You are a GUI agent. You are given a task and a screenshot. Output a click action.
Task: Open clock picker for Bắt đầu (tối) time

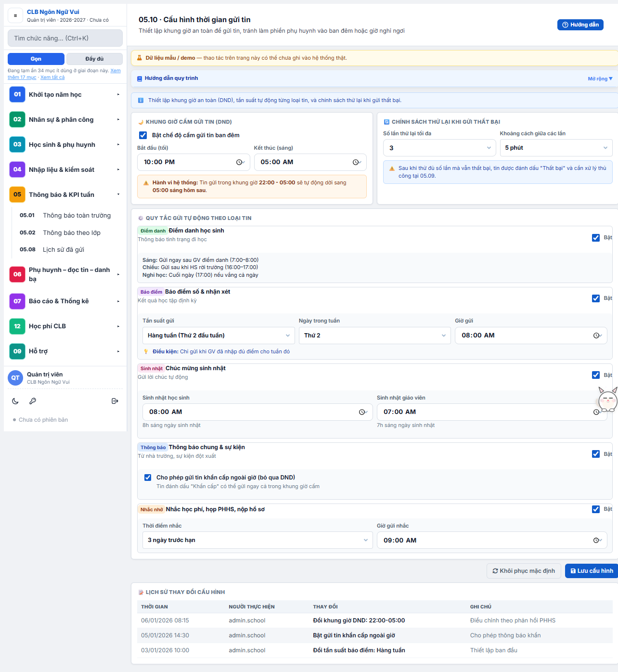(239, 162)
